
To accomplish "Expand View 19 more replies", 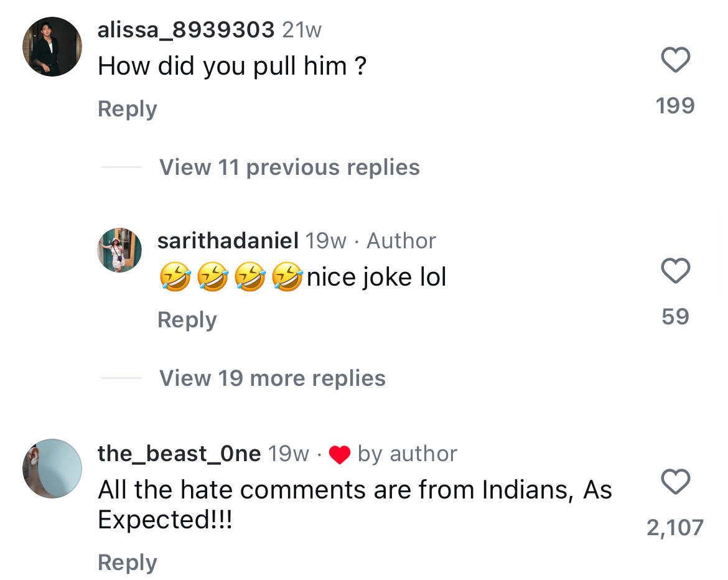I will 272,378.
